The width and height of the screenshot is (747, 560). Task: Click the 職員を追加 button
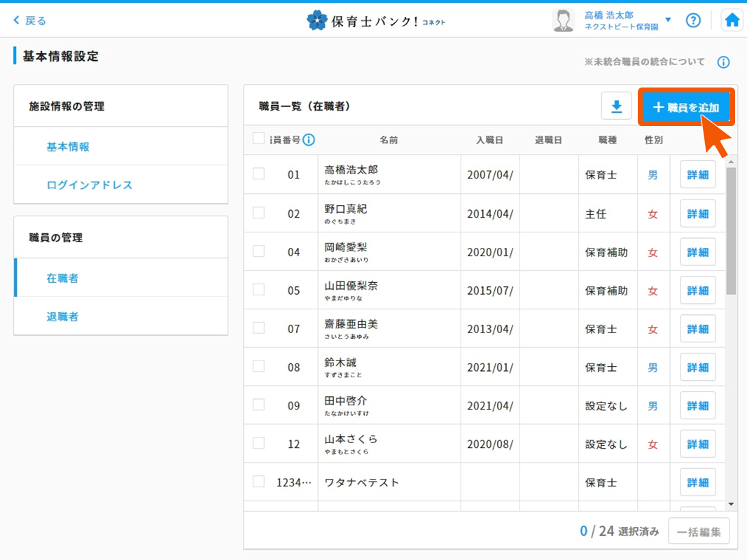point(686,107)
